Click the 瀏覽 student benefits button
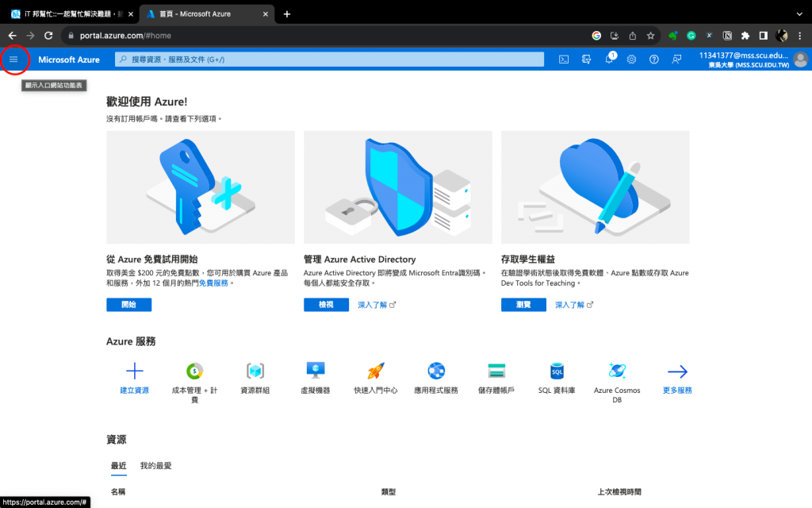 click(x=523, y=305)
